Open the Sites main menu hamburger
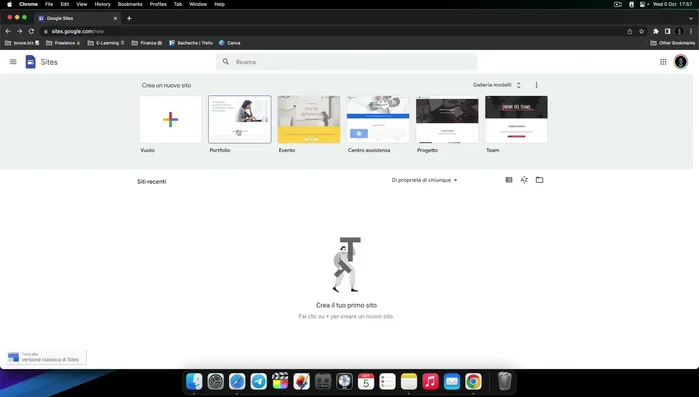Image resolution: width=699 pixels, height=397 pixels. pyautogui.click(x=13, y=62)
